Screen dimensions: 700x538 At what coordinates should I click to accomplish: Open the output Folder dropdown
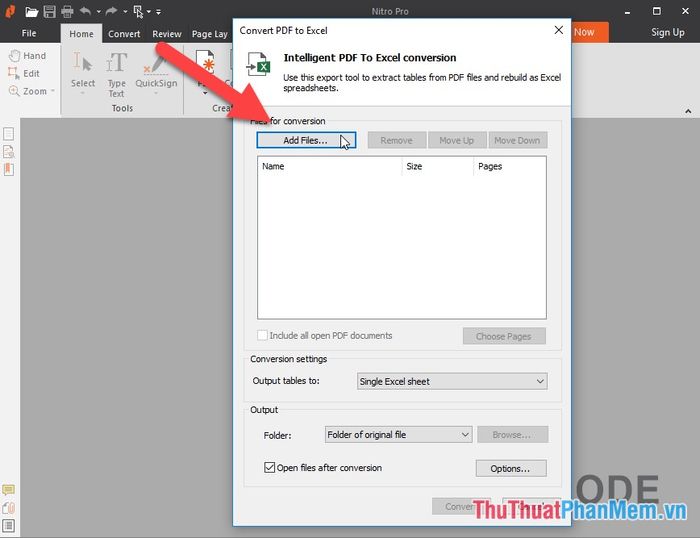tap(398, 434)
